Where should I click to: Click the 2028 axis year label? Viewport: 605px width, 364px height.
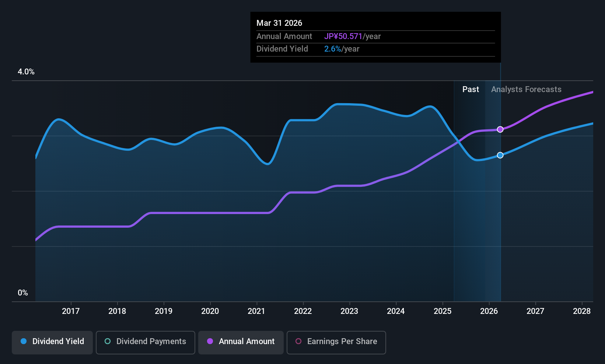pos(582,311)
